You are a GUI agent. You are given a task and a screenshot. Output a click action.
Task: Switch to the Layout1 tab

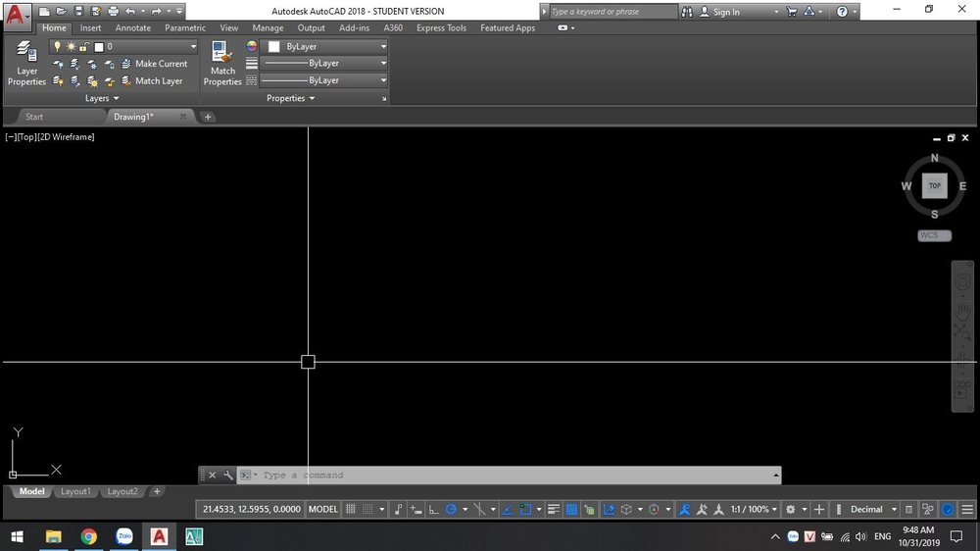(75, 491)
